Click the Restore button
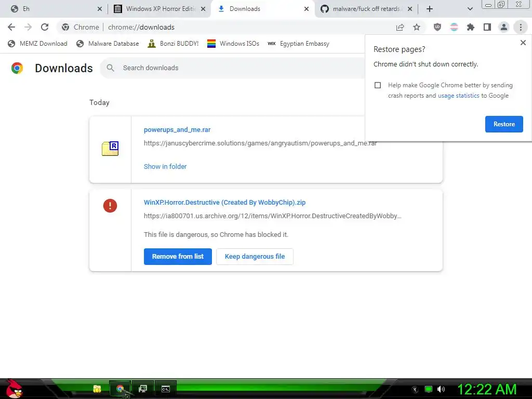The image size is (532, 399). point(504,124)
